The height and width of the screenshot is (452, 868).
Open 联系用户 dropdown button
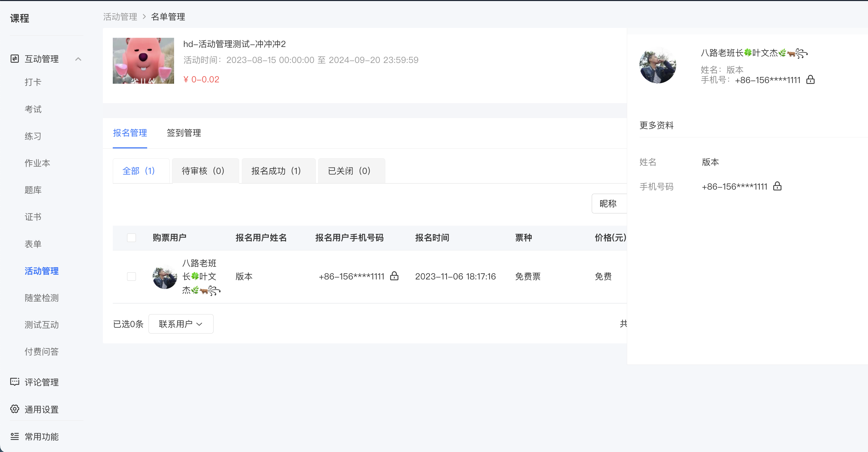[x=181, y=324]
